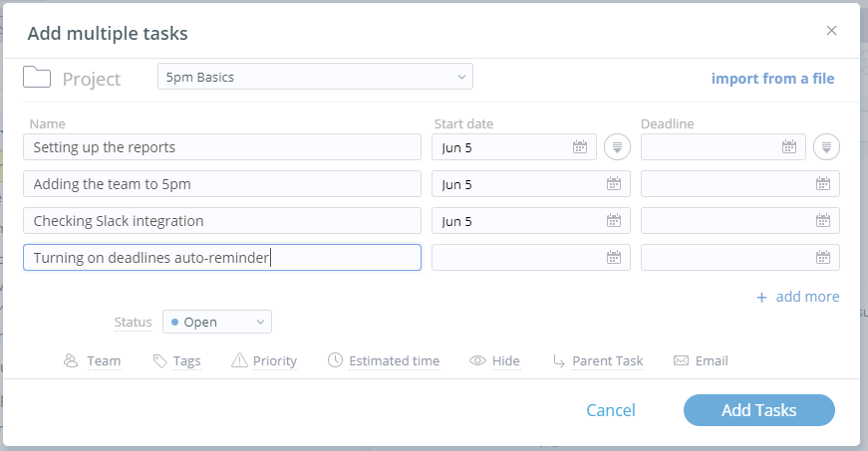
Task: Click the Tags label icon
Action: click(160, 361)
